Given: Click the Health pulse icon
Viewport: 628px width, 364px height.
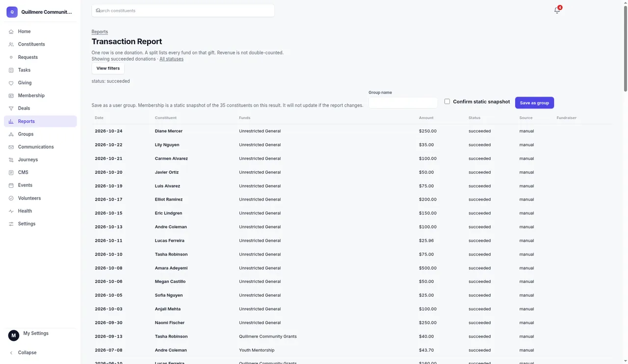Looking at the screenshot, I should 11,211.
